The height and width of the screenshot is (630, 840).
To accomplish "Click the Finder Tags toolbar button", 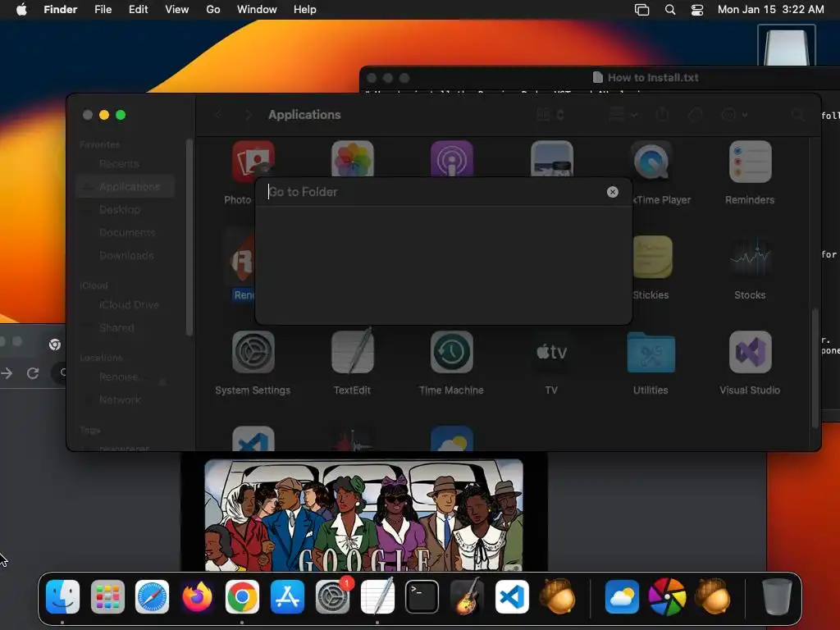I will click(696, 115).
